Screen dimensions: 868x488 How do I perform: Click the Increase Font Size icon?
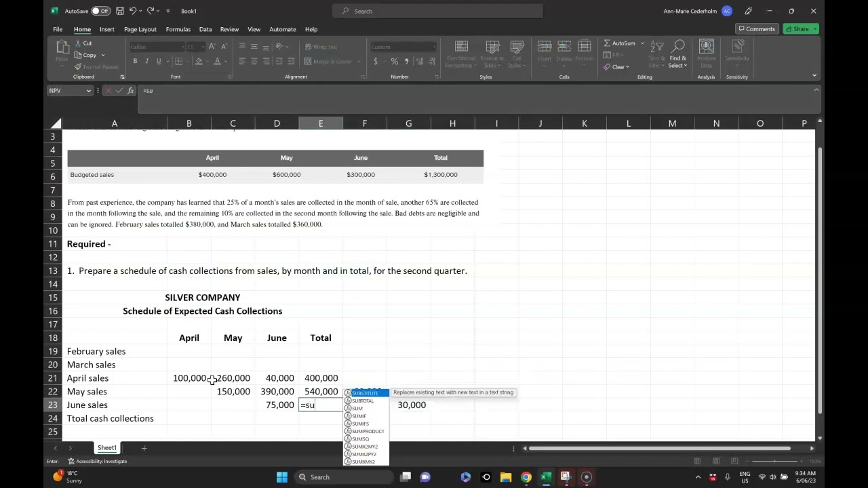[212, 47]
